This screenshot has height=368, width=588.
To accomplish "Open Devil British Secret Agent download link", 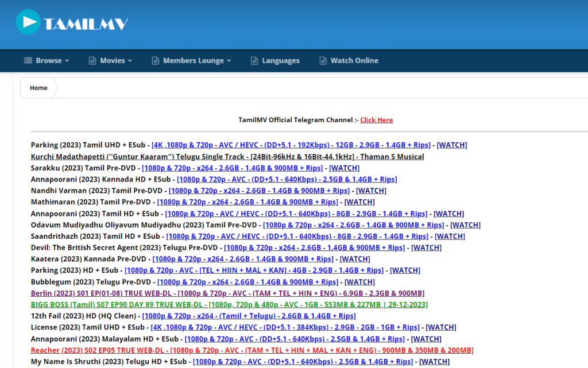I will 314,247.
